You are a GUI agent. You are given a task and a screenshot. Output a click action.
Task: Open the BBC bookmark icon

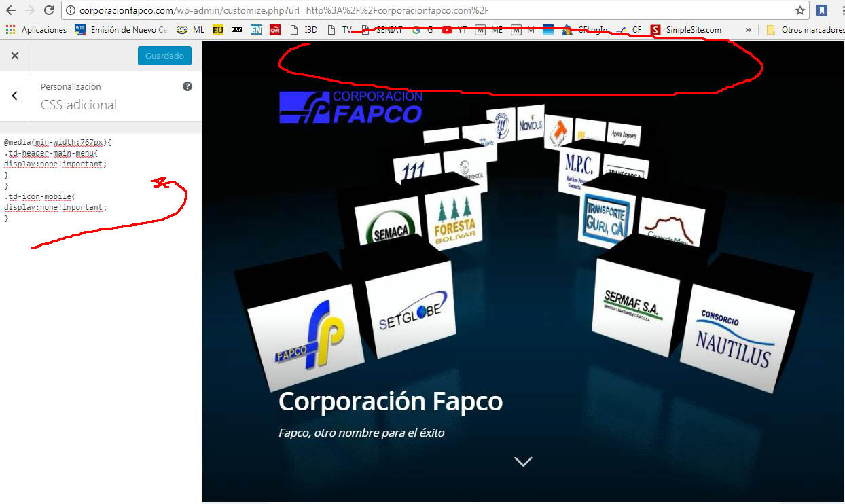pos(236,30)
